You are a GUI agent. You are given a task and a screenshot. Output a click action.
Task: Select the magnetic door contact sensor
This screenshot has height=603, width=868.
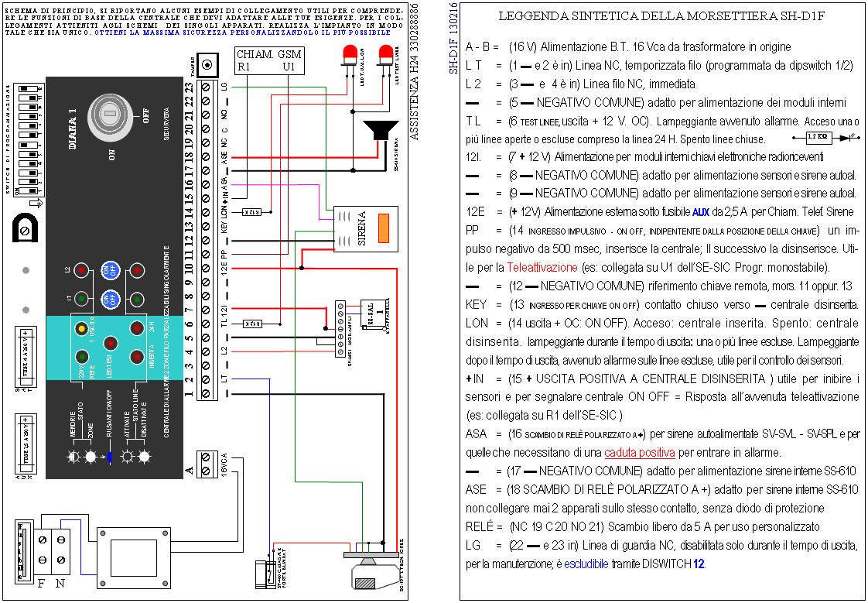point(266,574)
